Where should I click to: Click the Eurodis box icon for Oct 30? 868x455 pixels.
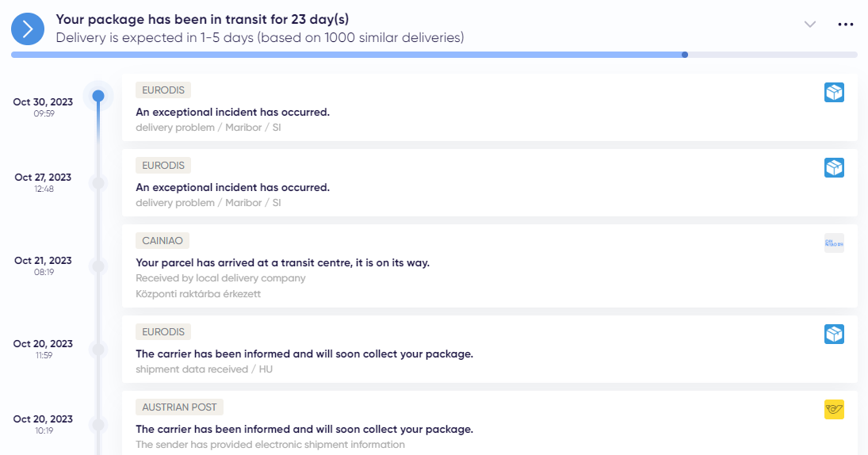(x=834, y=93)
